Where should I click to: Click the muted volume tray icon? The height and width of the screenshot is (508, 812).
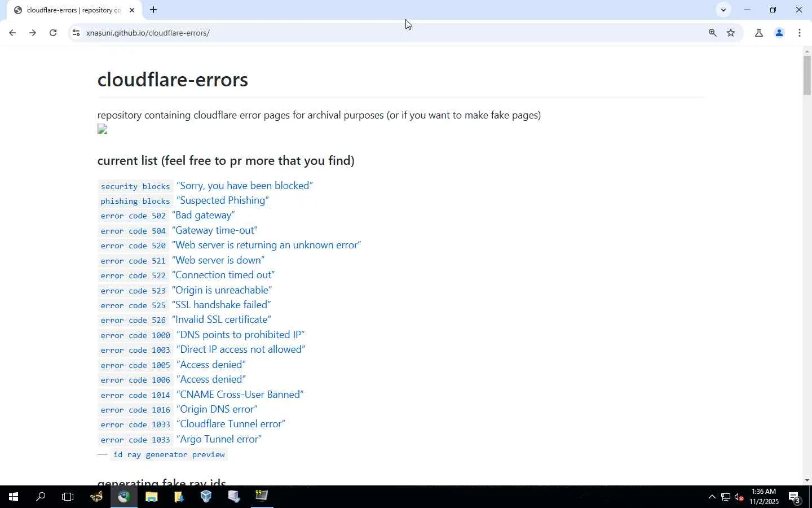(739, 497)
